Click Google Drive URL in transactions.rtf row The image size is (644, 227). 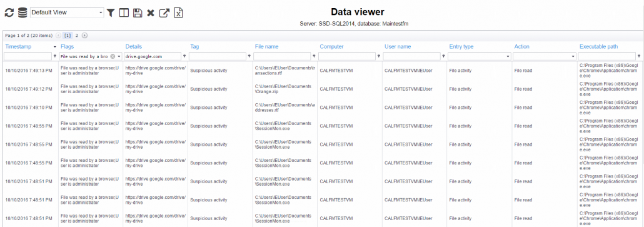click(x=156, y=71)
